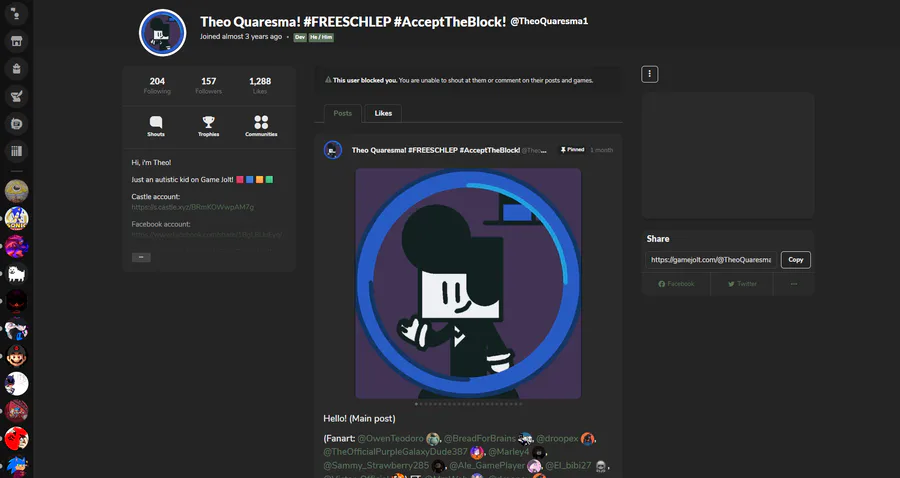
Task: Open the white dog community avatar
Action: [17, 274]
